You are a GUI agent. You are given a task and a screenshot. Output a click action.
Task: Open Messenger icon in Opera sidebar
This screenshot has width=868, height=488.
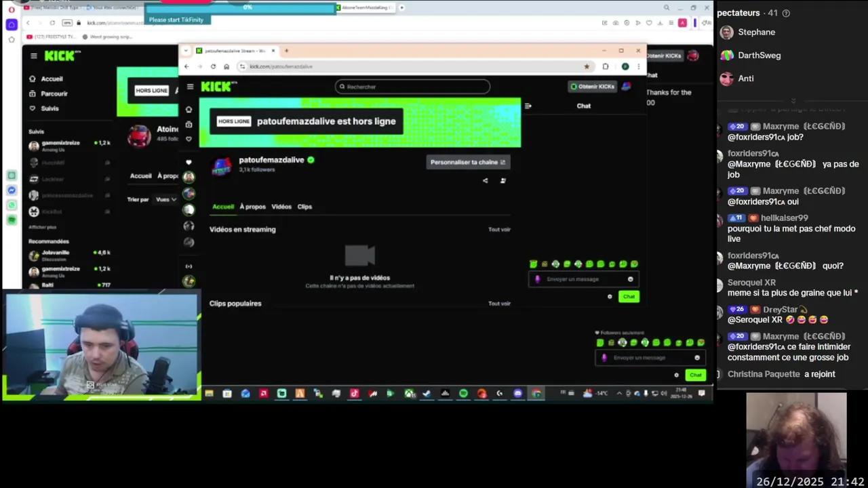point(12,190)
